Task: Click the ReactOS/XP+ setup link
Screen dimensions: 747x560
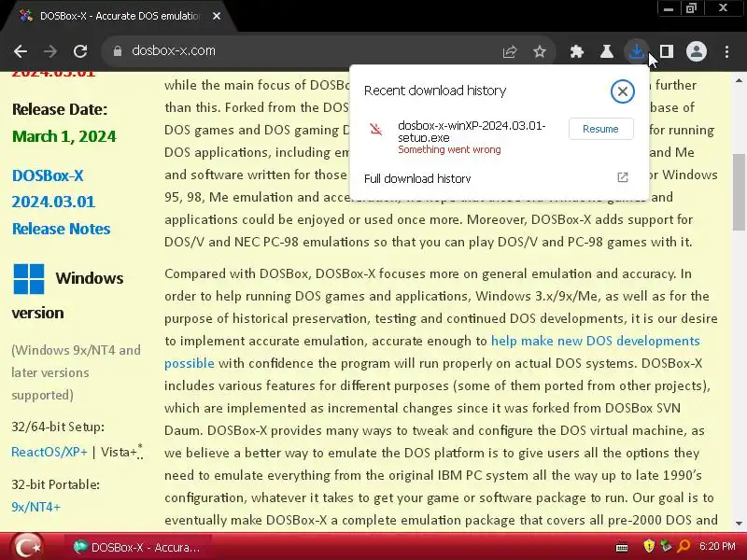Action: pyautogui.click(x=49, y=452)
